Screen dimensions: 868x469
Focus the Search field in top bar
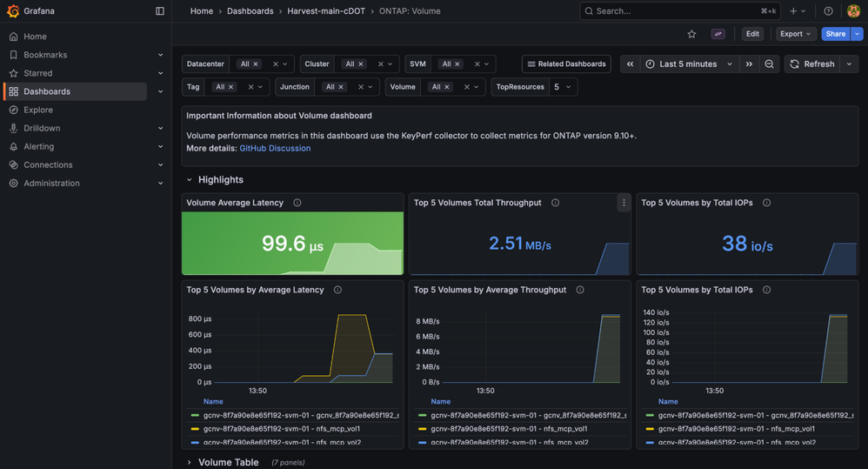[x=680, y=11]
